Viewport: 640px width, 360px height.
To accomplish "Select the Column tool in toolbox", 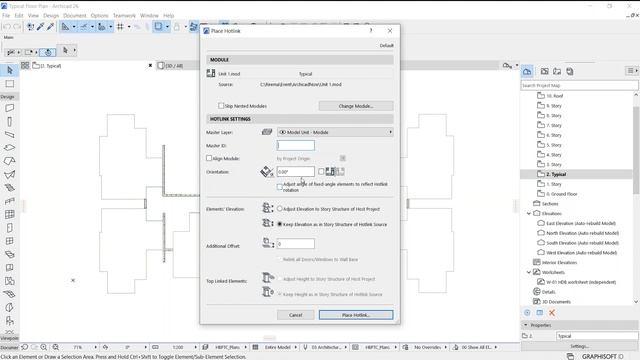I will tap(9, 122).
